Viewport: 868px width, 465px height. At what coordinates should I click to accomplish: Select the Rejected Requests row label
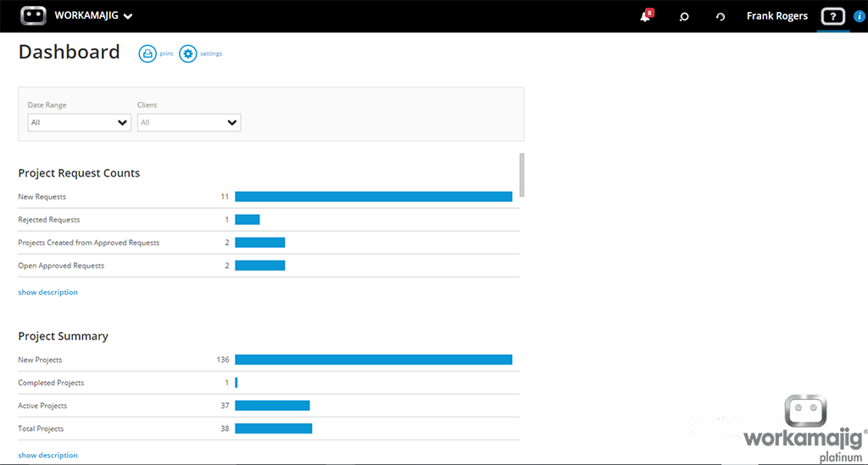click(x=48, y=220)
